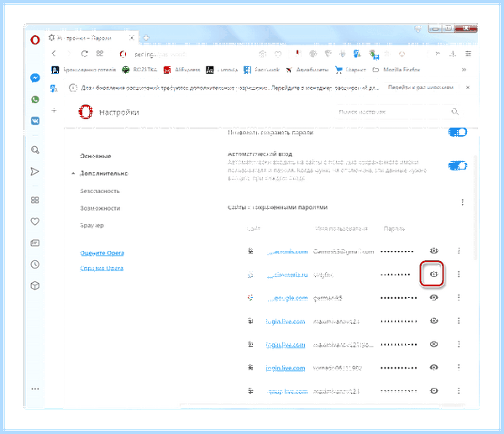This screenshot has width=504, height=434.
Task: Open history clock in sidebar
Action: [x=34, y=264]
